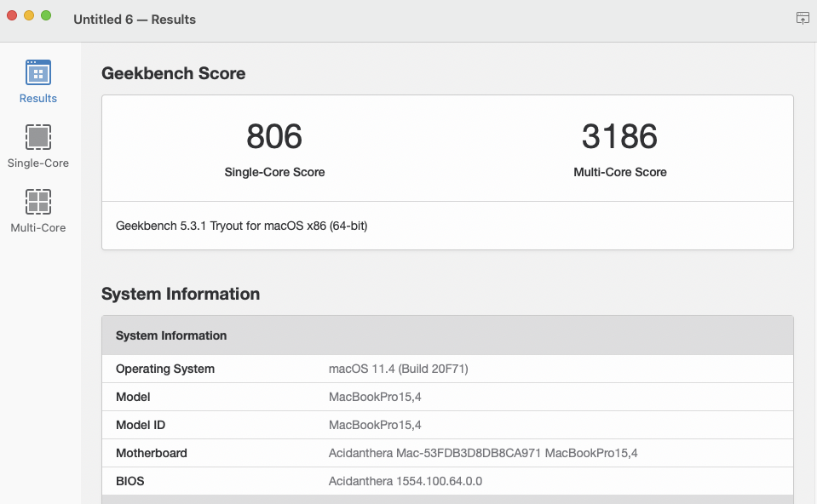This screenshot has width=817, height=504.
Task: Click the Single-Core Score label
Action: click(x=274, y=172)
